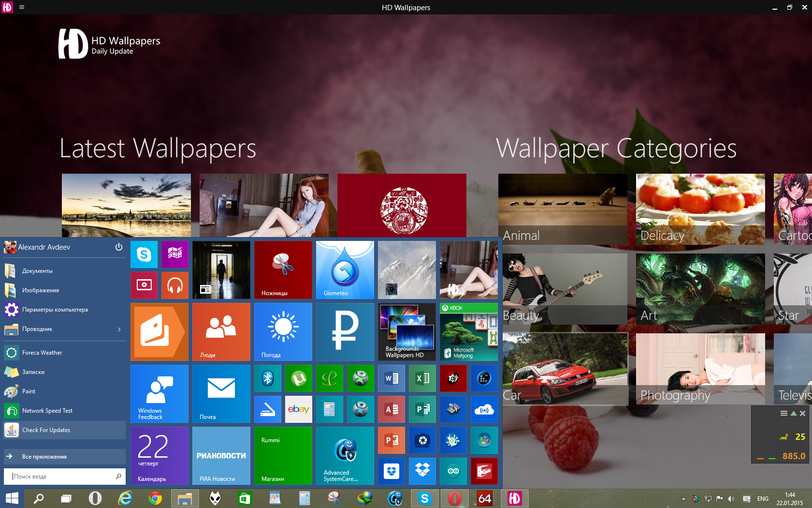This screenshot has height=508, width=812.
Task: Click the Windows Start button on taskbar
Action: [x=12, y=498]
